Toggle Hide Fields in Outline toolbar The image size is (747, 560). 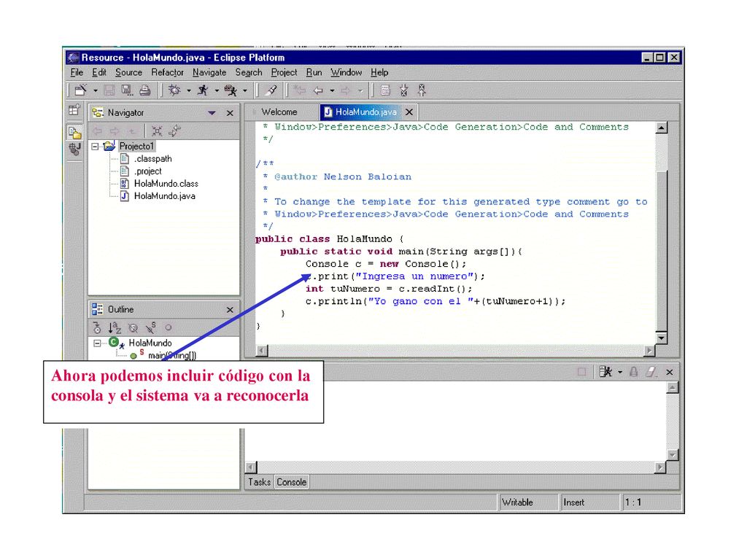pos(133,327)
